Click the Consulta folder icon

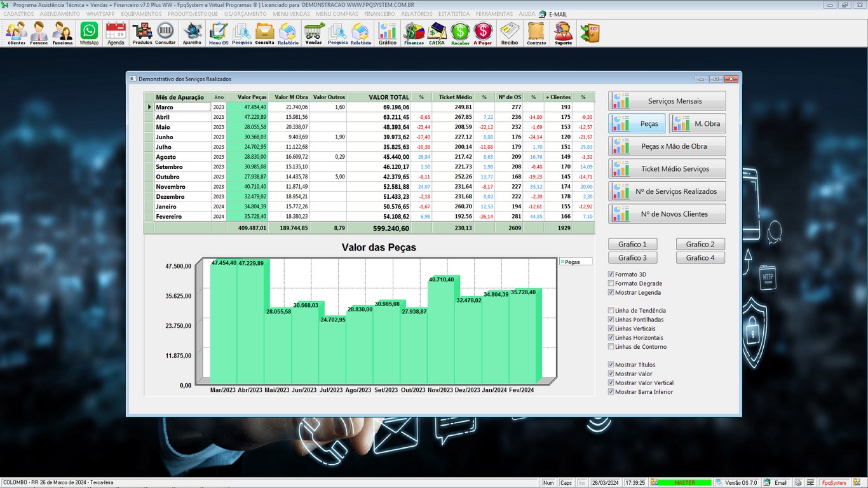(264, 33)
